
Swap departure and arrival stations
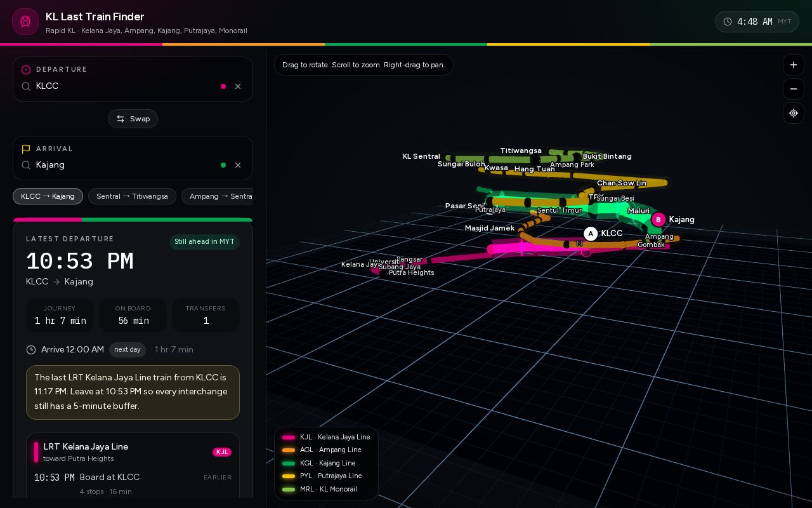(x=133, y=119)
